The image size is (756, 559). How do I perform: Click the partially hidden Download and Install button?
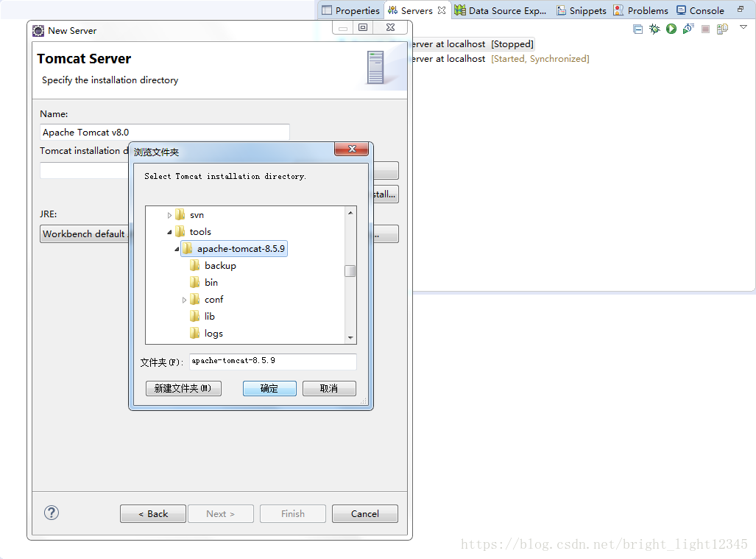386,194
